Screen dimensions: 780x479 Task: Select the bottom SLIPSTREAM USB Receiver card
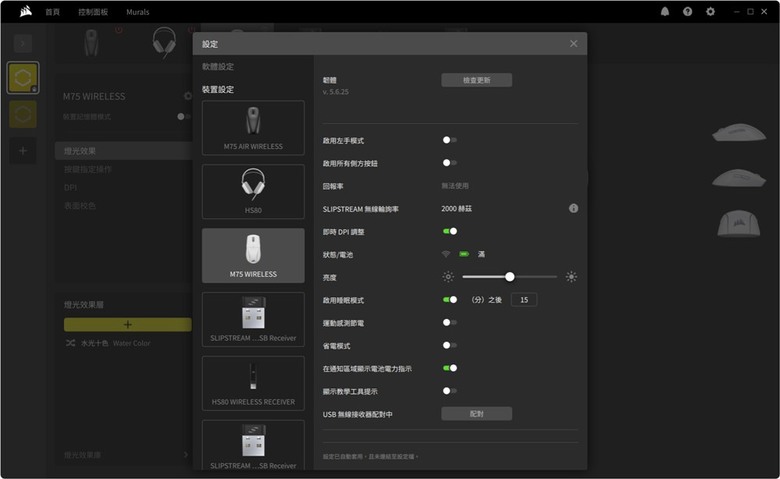pyautogui.click(x=253, y=445)
